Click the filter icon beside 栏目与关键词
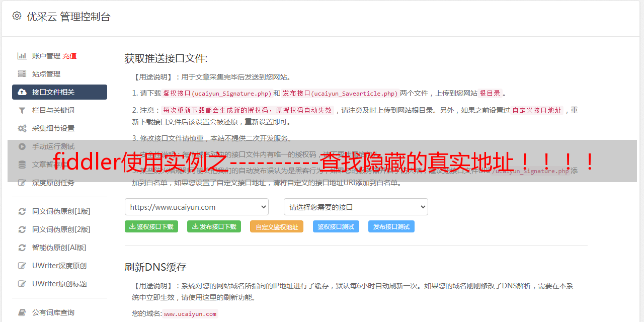644x322 pixels. tap(22, 110)
